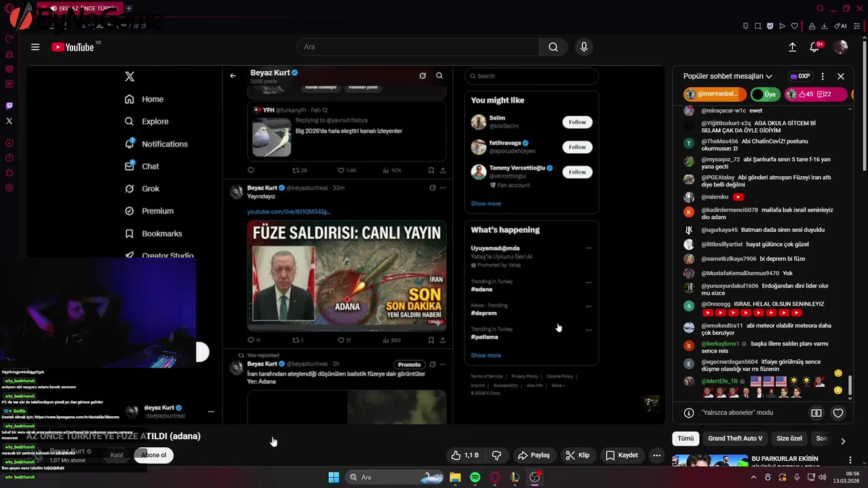This screenshot has height=488, width=868.
Task: Send a heart reaction in chat
Action: [x=838, y=413]
